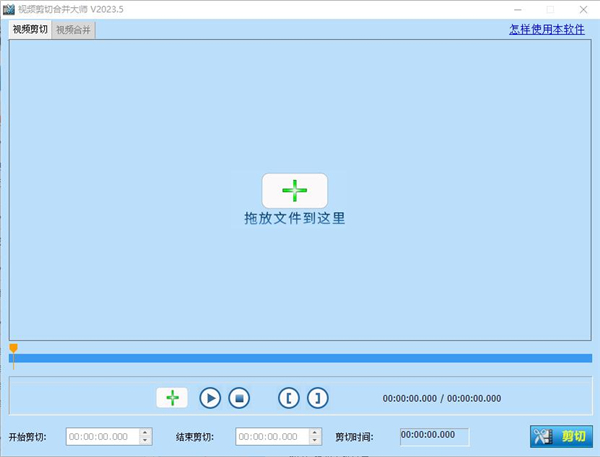Click the orange timeline position marker

click(13, 348)
